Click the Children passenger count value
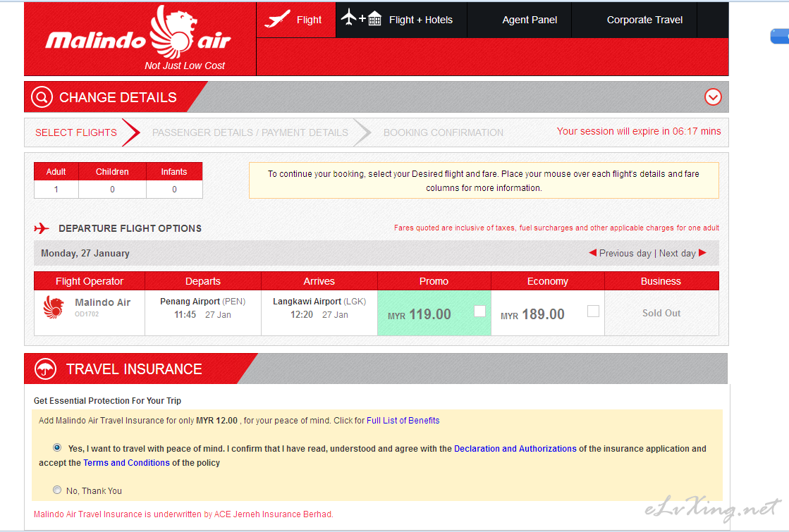 (x=112, y=190)
